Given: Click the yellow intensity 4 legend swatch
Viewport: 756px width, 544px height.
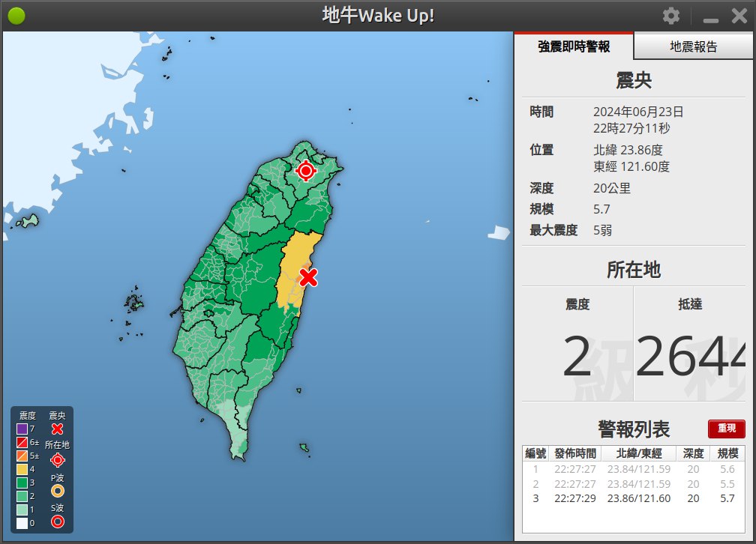Looking at the screenshot, I should (22, 469).
